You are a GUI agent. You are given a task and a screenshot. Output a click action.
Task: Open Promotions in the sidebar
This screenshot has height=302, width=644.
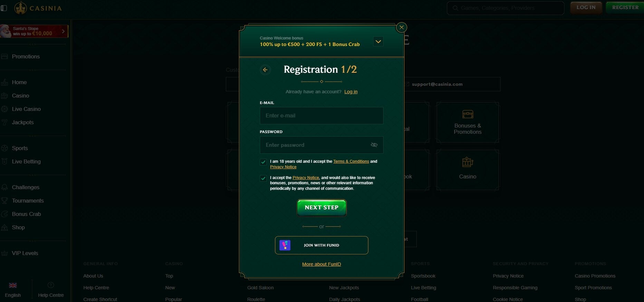(26, 57)
